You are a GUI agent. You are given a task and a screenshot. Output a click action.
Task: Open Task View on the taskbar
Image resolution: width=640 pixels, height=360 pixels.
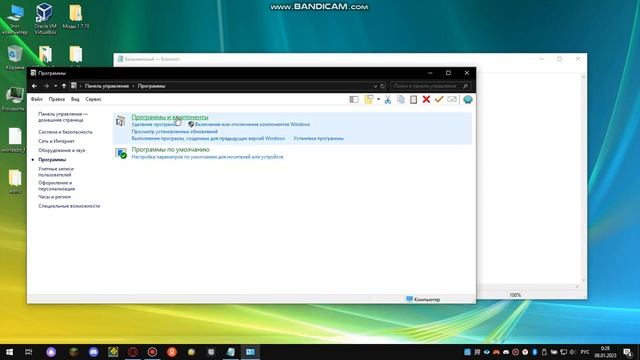point(29,352)
